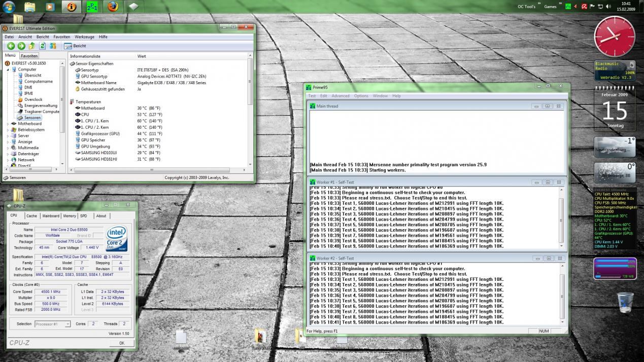Switch to Prime95 via its taskbar icon
Image resolution: width=644 pixels, height=362 pixels.
(92, 7)
